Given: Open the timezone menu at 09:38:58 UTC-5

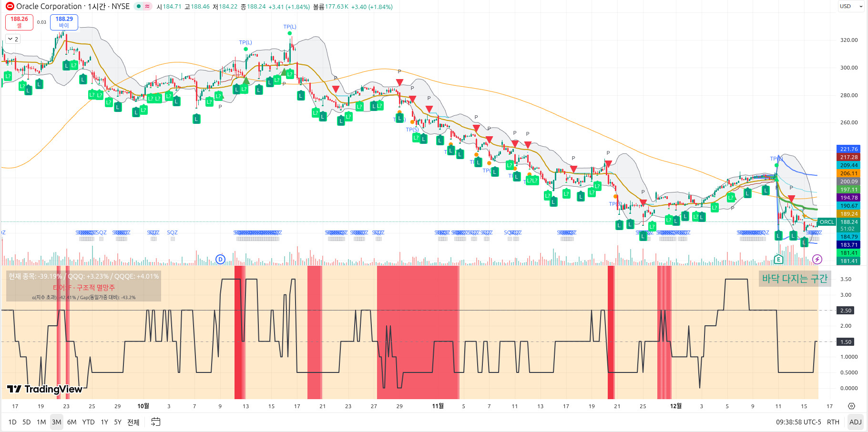Looking at the screenshot, I should (798, 422).
